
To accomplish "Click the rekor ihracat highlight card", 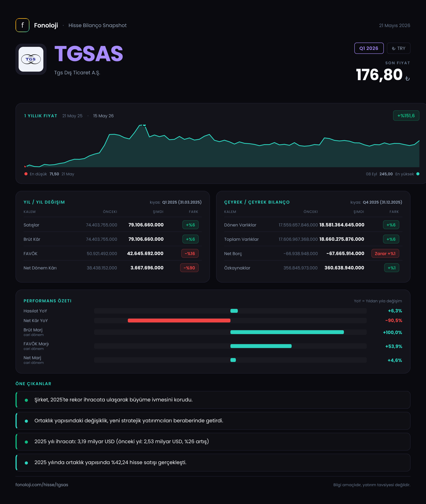I will [213, 400].
